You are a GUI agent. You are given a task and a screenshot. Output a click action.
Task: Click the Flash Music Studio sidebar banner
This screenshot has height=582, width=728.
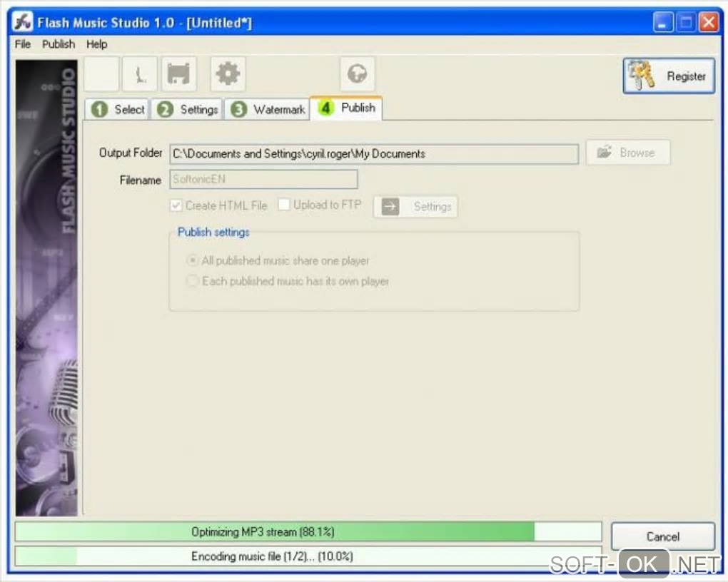pyautogui.click(x=46, y=287)
